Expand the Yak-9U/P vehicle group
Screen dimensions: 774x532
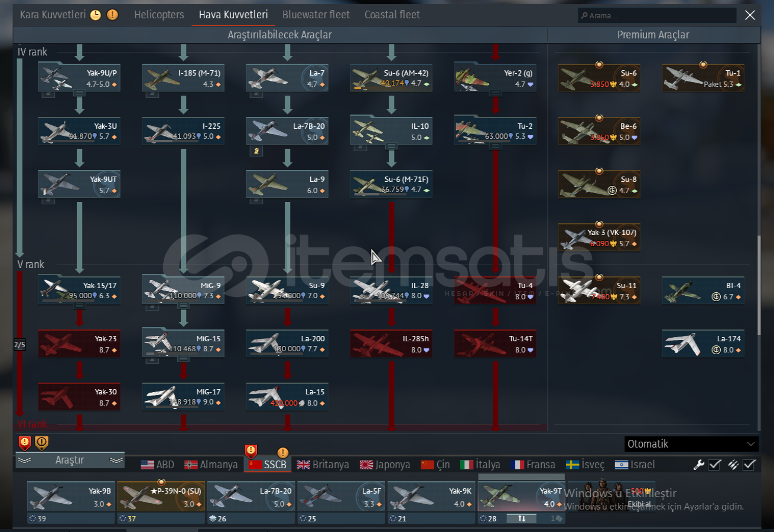pos(80,93)
